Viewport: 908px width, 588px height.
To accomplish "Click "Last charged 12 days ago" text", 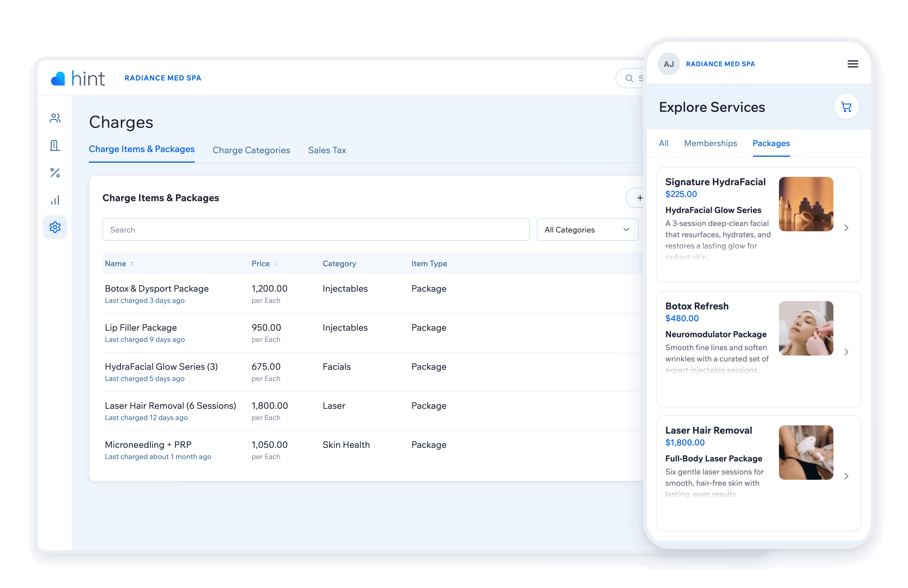I will [146, 418].
